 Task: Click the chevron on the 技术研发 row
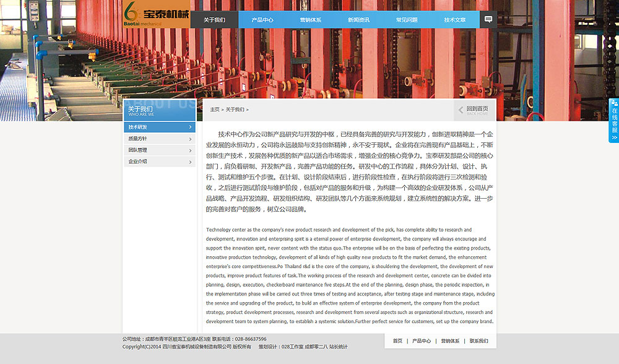point(190,127)
